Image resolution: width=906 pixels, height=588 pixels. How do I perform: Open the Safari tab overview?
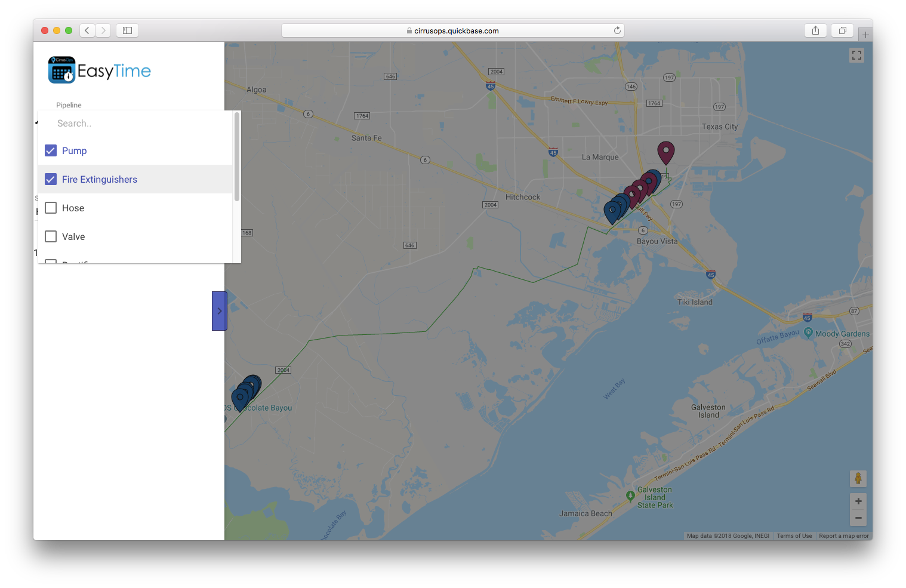pos(842,30)
